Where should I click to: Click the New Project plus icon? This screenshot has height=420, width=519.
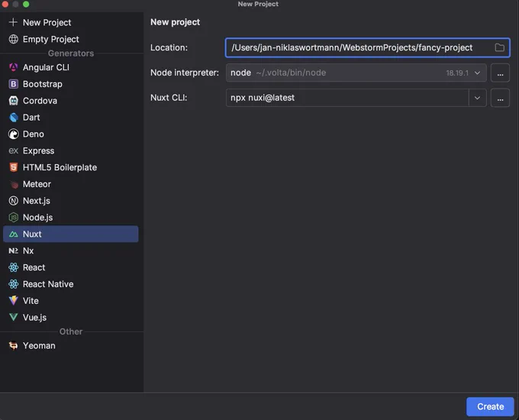tap(13, 22)
